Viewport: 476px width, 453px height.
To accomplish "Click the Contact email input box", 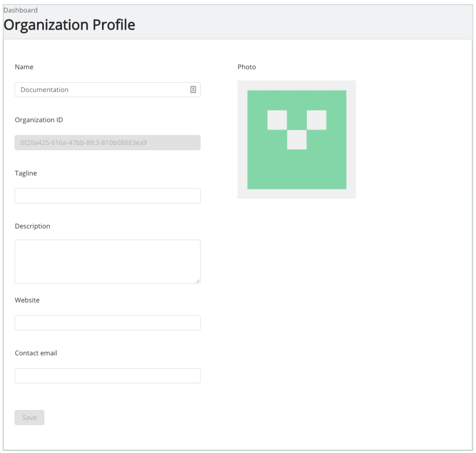I will point(107,376).
